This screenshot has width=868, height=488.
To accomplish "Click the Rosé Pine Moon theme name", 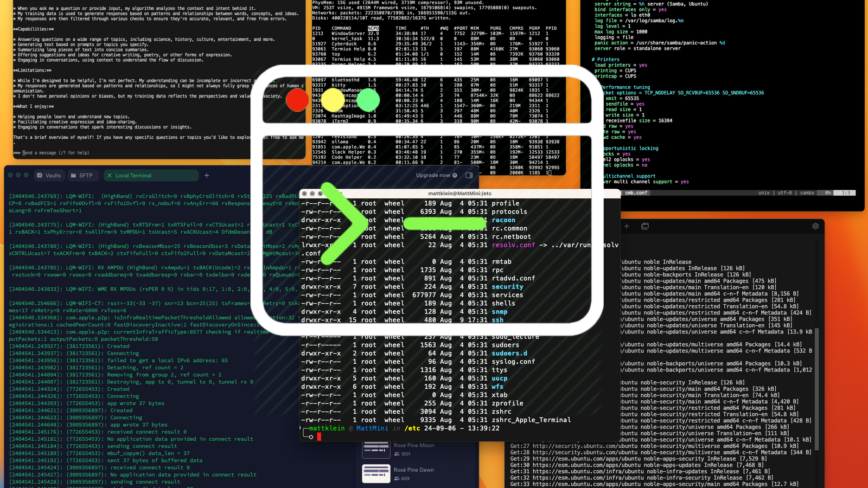I will coord(414,445).
